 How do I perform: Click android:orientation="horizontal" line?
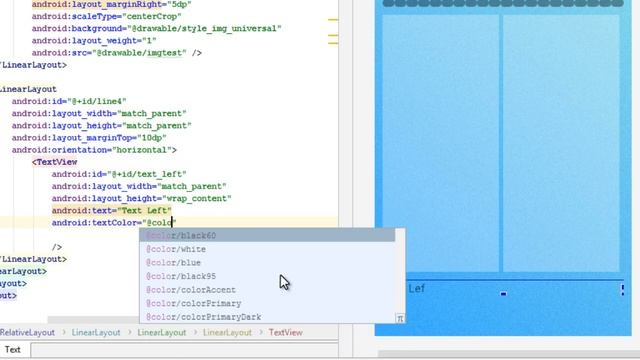(94, 150)
